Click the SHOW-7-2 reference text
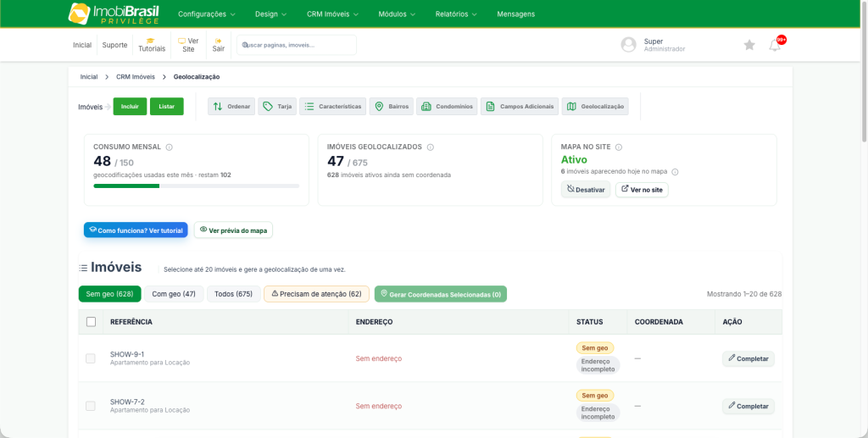Viewport: 868px width, 438px height. tap(127, 402)
